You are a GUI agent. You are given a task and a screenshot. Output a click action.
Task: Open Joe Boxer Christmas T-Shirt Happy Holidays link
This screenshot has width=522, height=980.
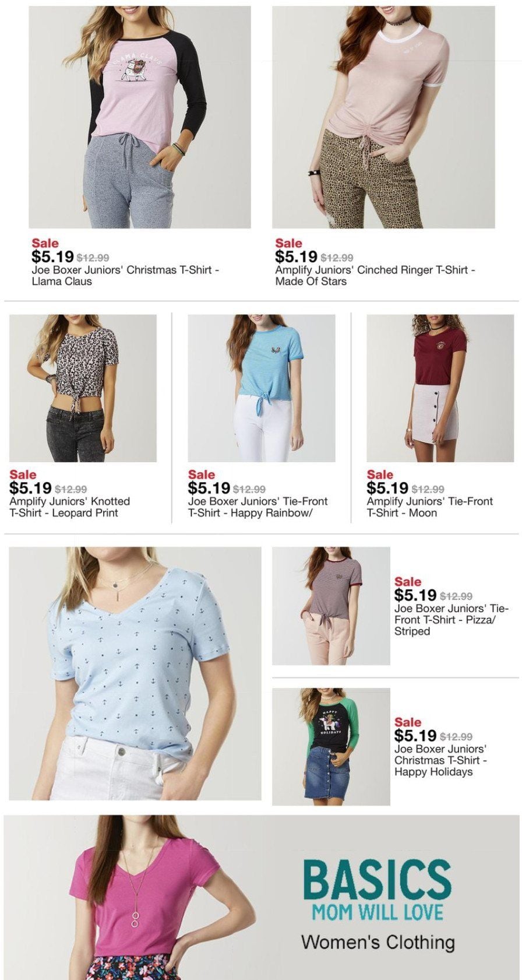(440, 760)
